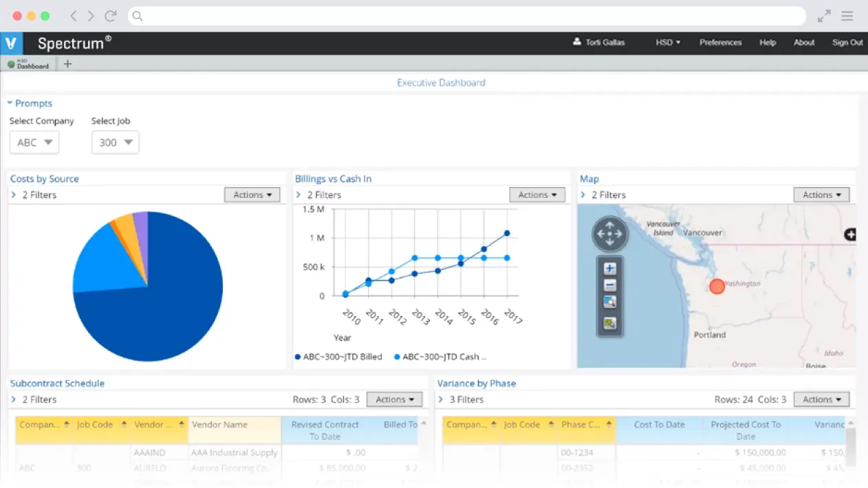The image size is (868, 488).
Task: Click the Viewpoint V logo icon
Action: [x=11, y=43]
